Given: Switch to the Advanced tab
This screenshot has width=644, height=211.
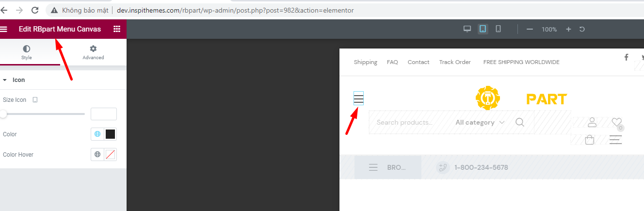Looking at the screenshot, I should pyautogui.click(x=93, y=52).
